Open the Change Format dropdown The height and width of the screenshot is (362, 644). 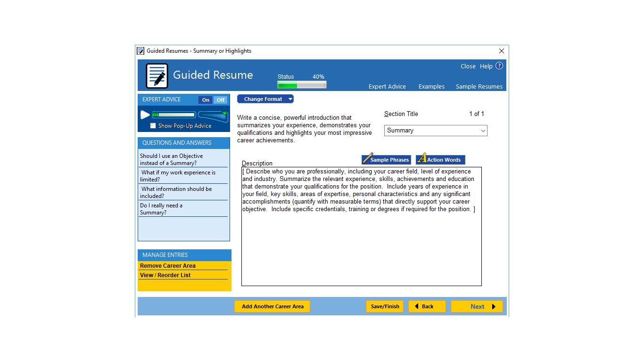(x=265, y=99)
